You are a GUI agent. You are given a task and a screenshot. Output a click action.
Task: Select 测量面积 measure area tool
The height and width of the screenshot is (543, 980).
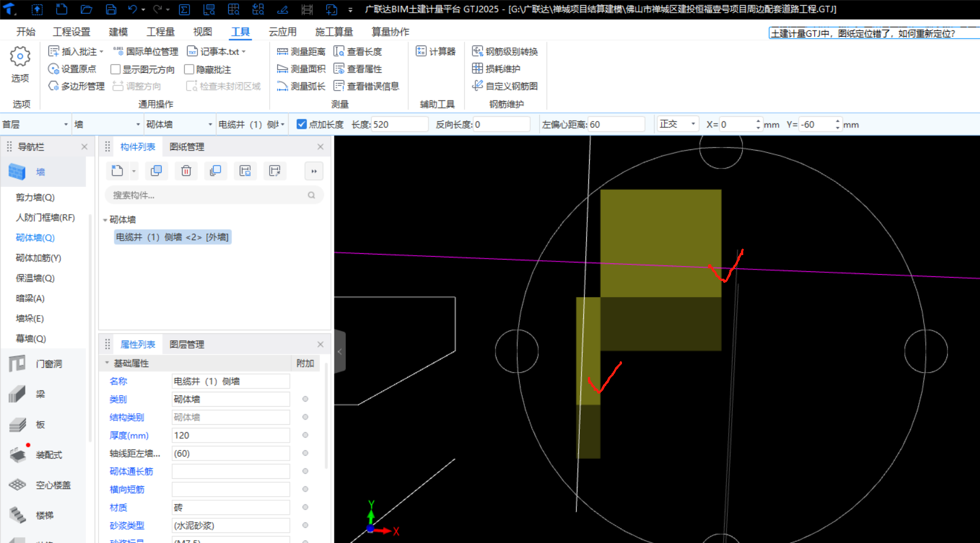coord(301,69)
